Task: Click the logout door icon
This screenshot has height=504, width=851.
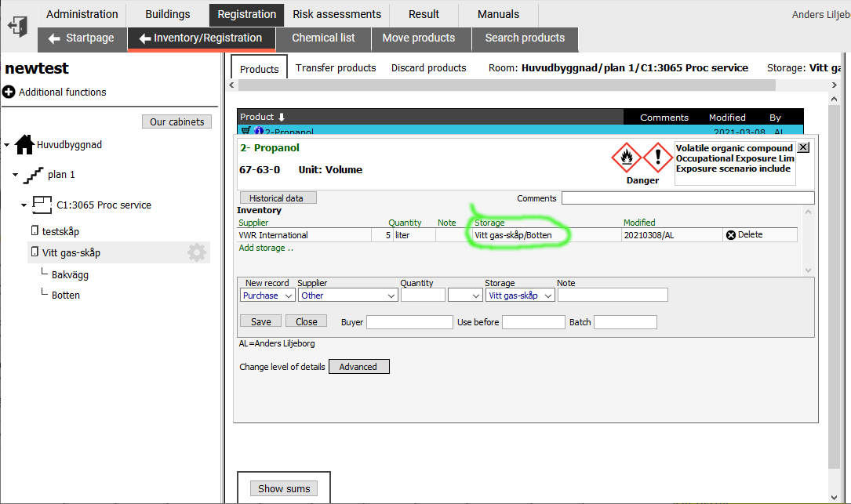Action: 18,26
